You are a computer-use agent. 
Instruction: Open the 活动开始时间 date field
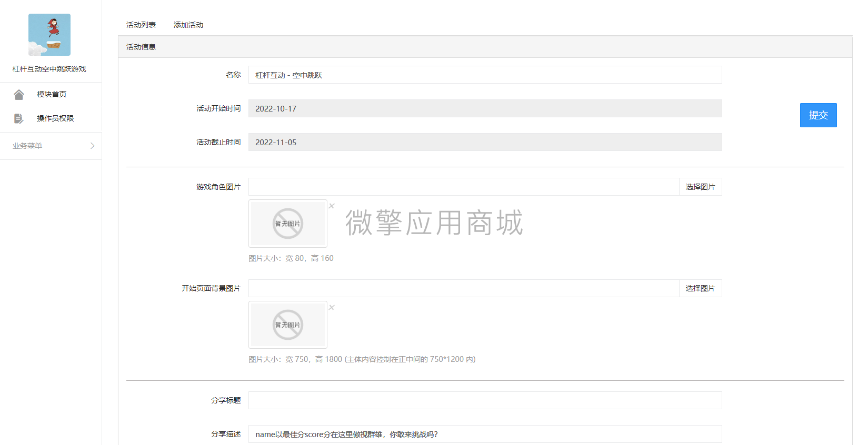pos(485,108)
